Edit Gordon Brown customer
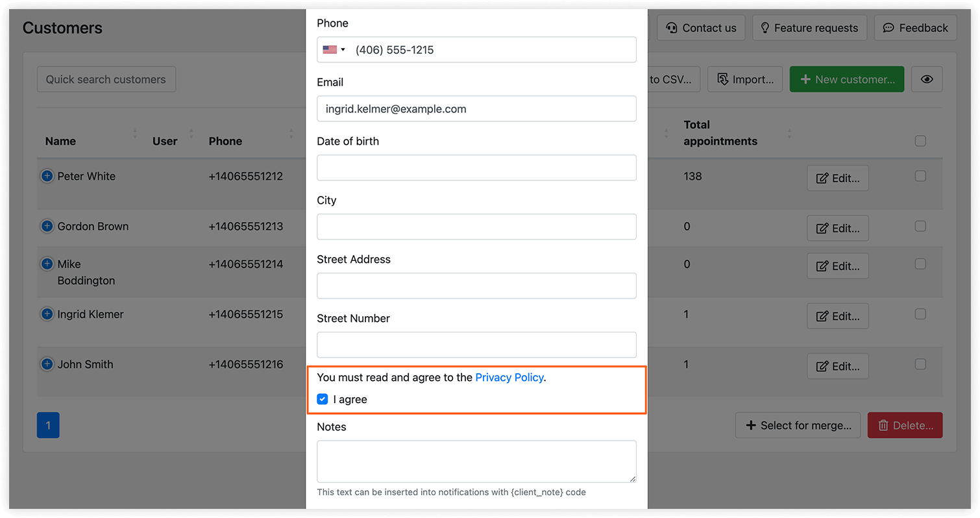Viewport: 980px width, 518px height. click(x=838, y=228)
